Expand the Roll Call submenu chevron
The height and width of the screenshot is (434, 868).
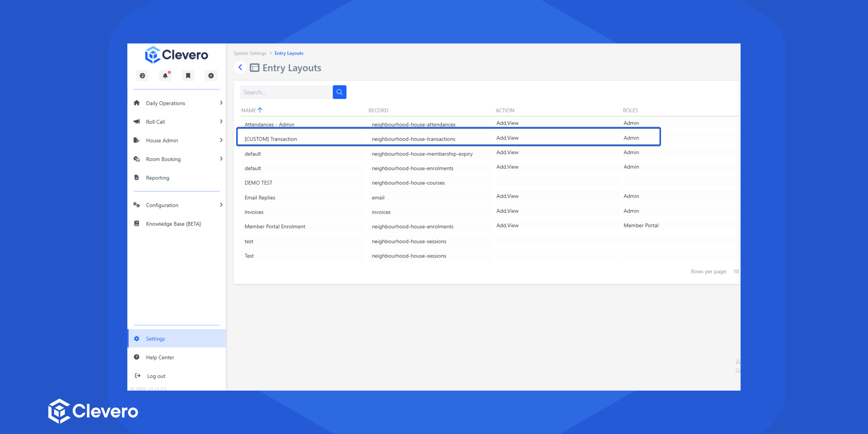(221, 122)
